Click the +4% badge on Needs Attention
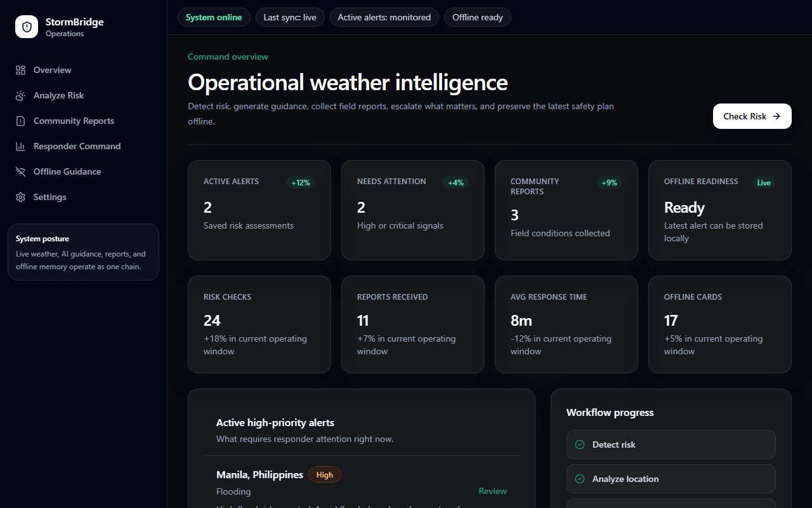The height and width of the screenshot is (508, 812). point(455,183)
